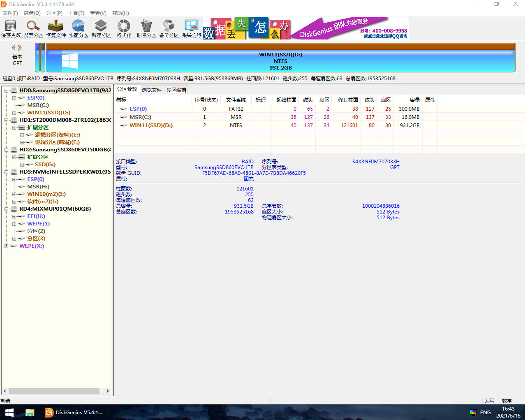Screen dimensions: 525x420
Task: Click the ENG language indicator
Action: (x=486, y=412)
